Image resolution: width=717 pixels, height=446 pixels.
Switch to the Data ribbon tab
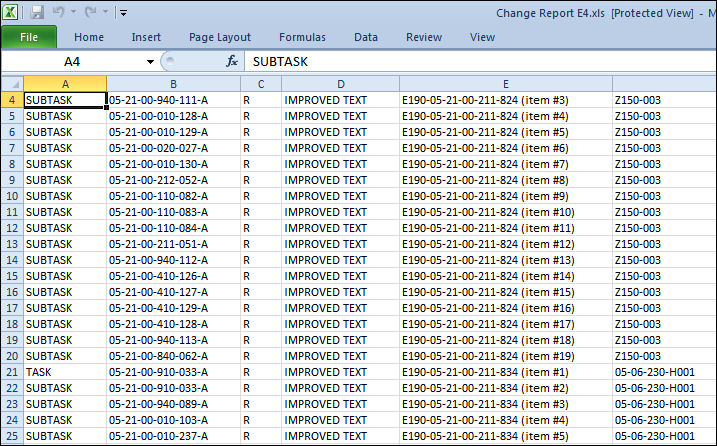click(366, 37)
